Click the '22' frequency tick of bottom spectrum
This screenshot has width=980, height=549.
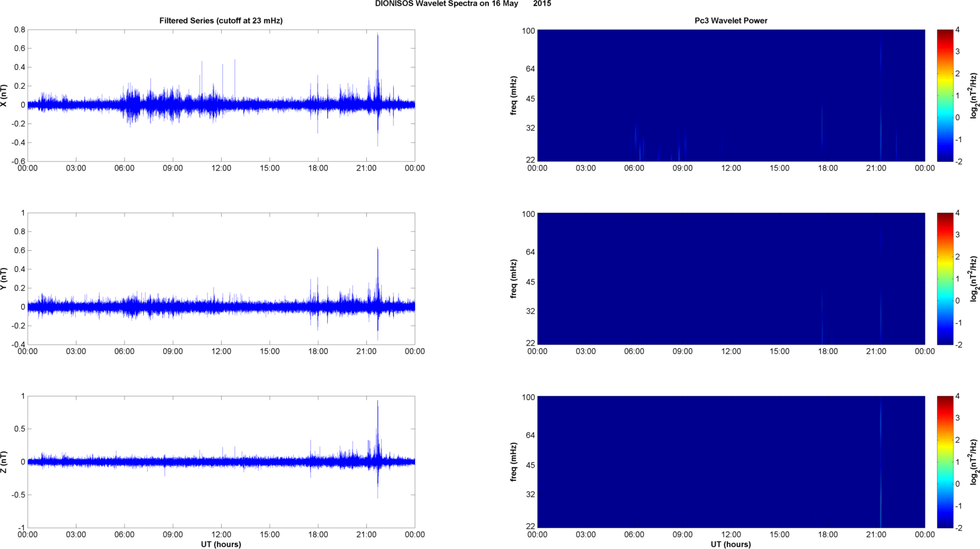(x=530, y=526)
